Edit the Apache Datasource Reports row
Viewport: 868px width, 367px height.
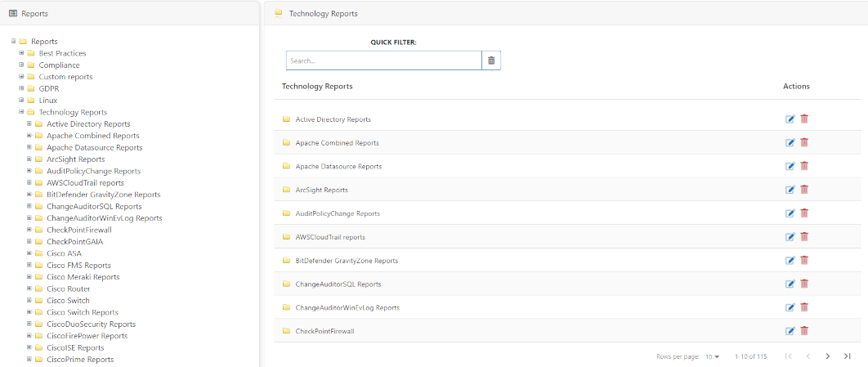click(790, 166)
